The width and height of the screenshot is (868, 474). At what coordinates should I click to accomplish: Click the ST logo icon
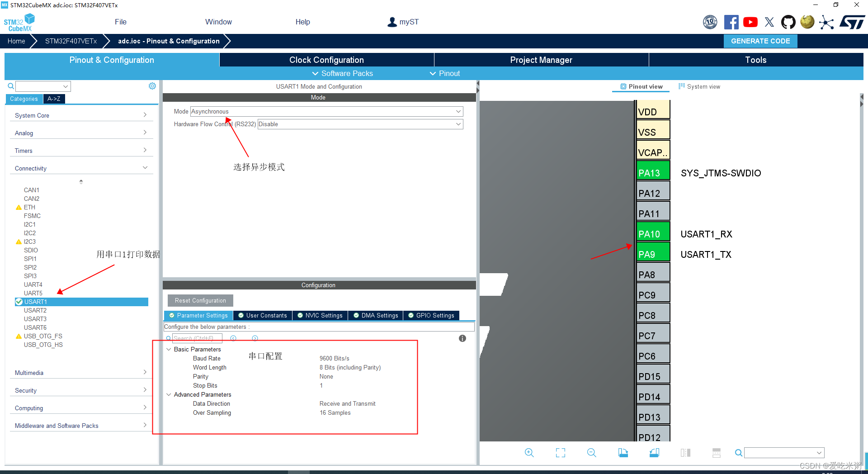[x=852, y=22]
